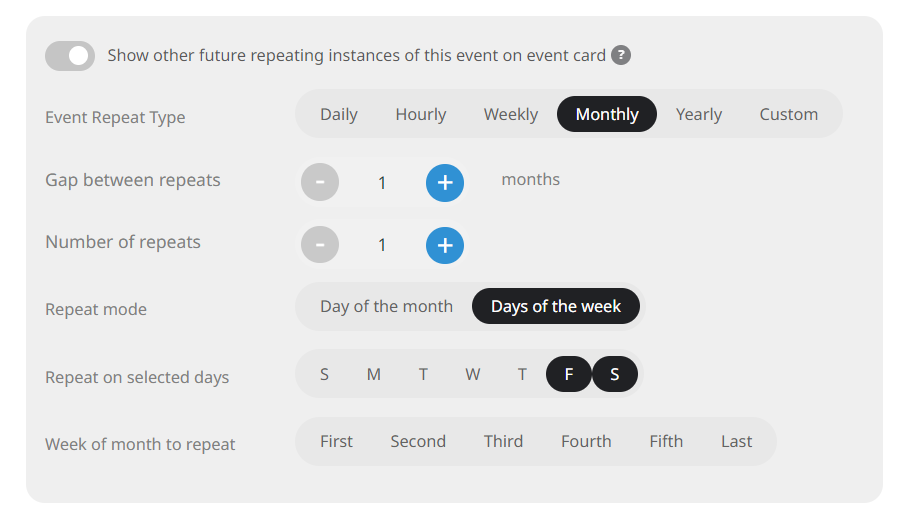Click gap between repeats value field
This screenshot has width=906, height=516.
(x=382, y=183)
